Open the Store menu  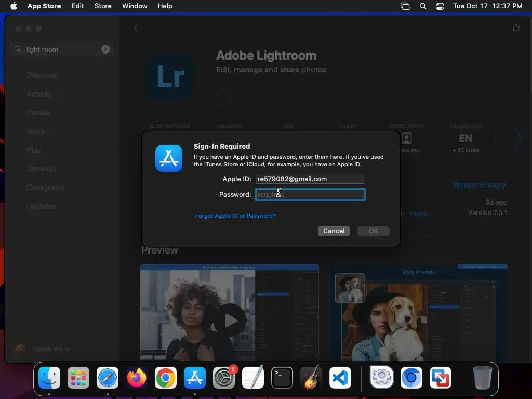[x=103, y=6]
